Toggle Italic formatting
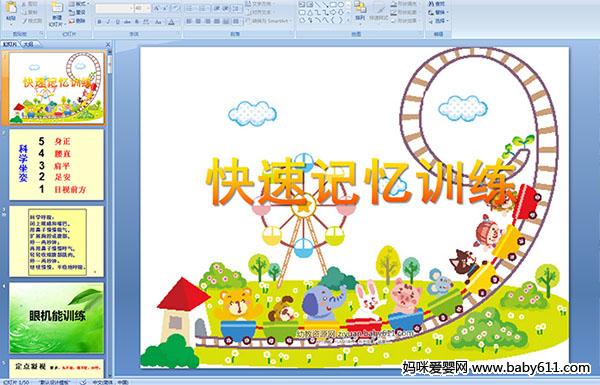This screenshot has height=385, width=600. (108, 22)
